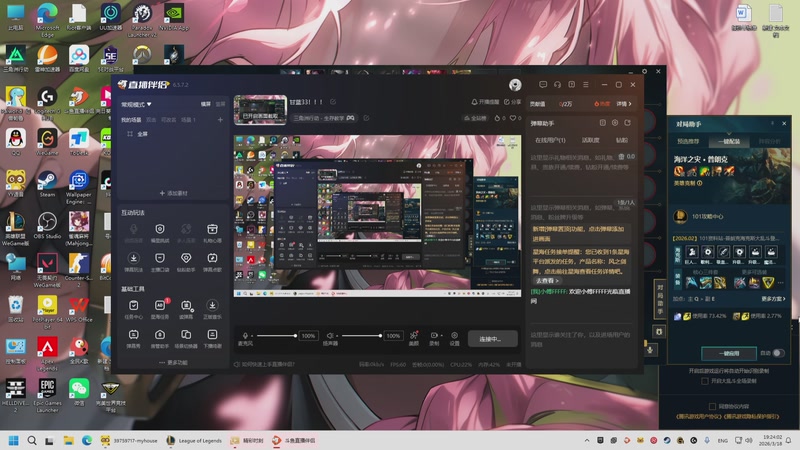This screenshot has height=450, width=800.
Task: Expand 更多功能 below 基础工具
Action: (173, 362)
